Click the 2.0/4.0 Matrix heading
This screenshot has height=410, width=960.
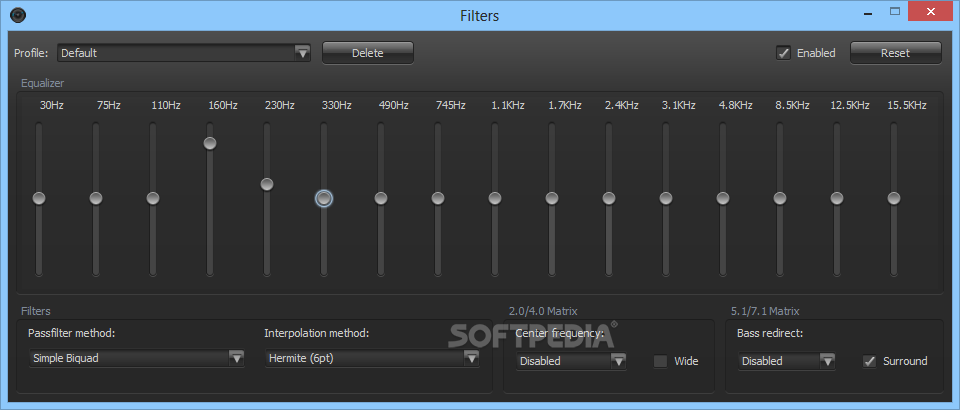(x=543, y=311)
